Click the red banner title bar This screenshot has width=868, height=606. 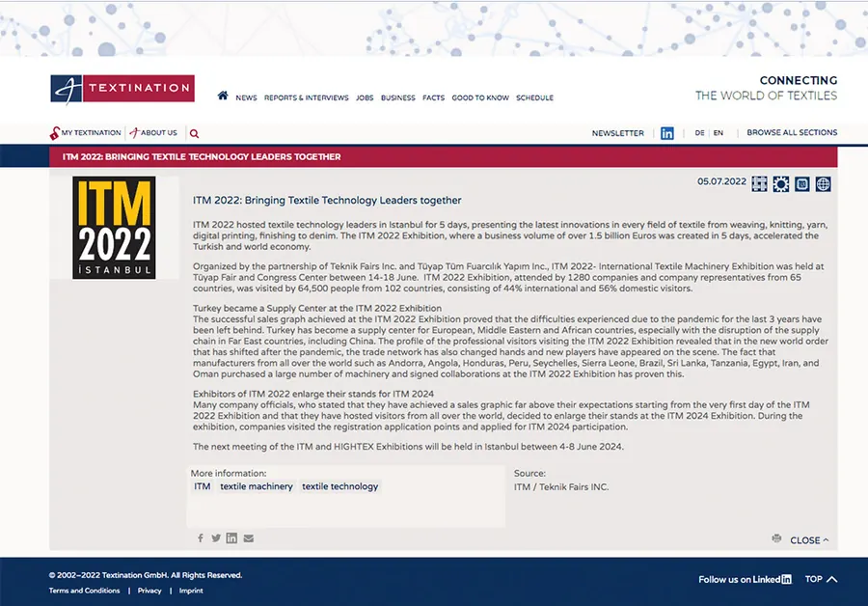[x=443, y=156]
